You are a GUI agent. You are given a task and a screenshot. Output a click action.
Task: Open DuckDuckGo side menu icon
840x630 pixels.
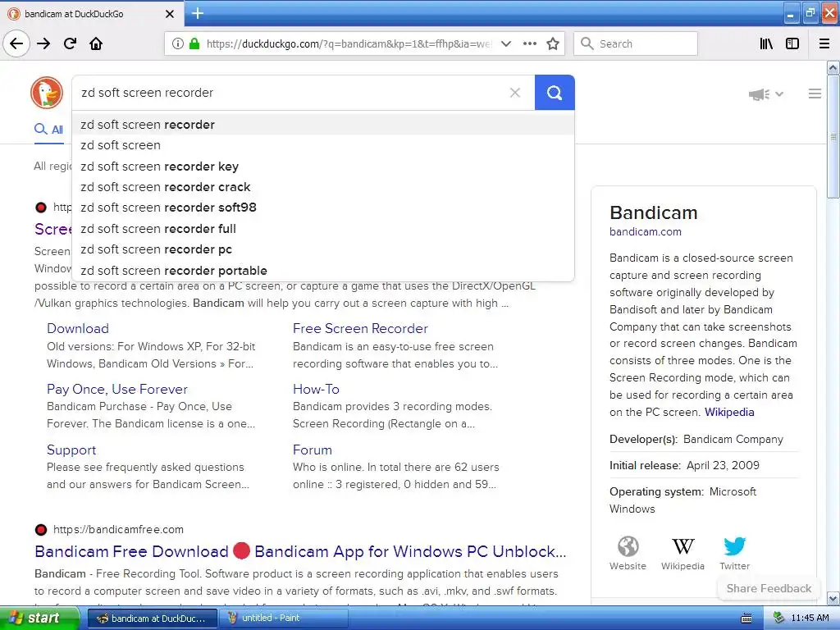point(815,94)
